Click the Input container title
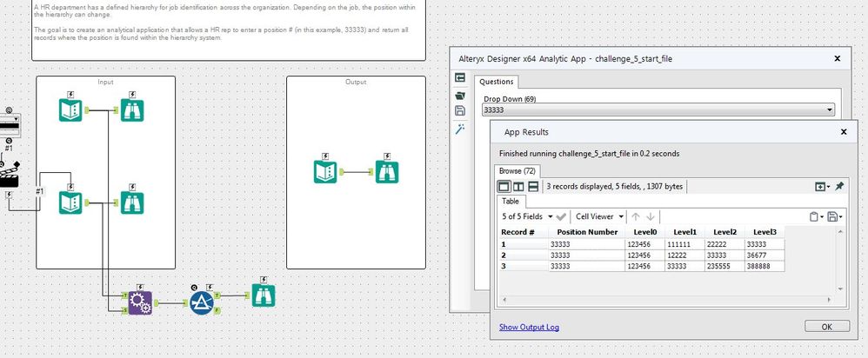The image size is (868, 358). (105, 82)
